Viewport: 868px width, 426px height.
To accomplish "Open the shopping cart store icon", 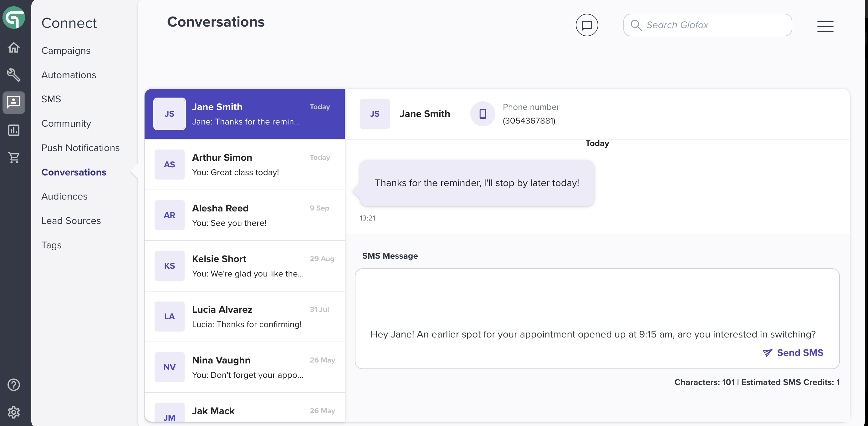I will [x=14, y=157].
